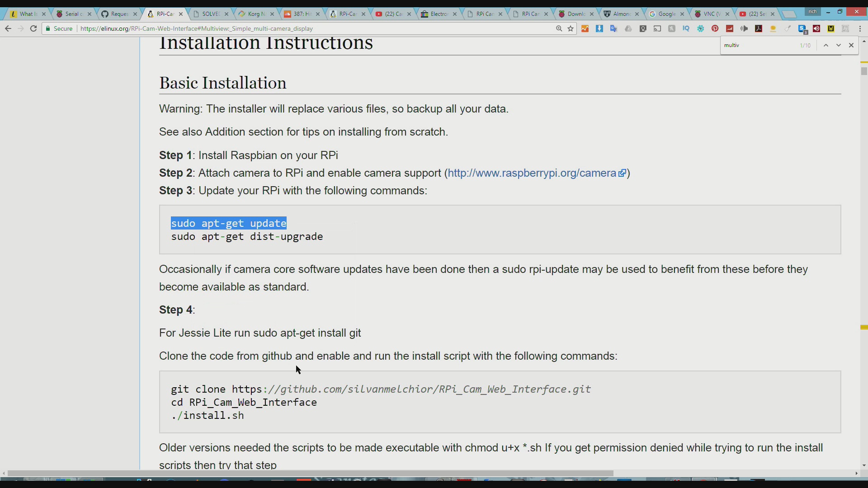Click the horizontal scrollbar right arrow
868x488 pixels.
pos(856,473)
